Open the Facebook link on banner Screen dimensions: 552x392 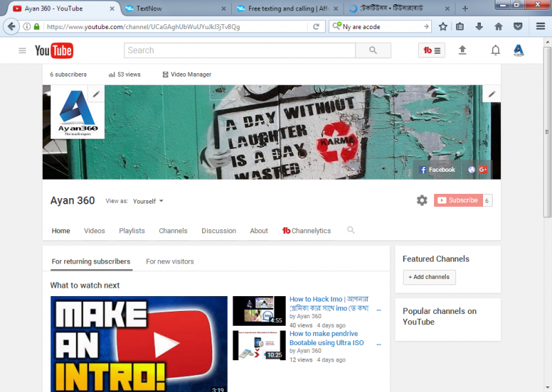point(437,170)
